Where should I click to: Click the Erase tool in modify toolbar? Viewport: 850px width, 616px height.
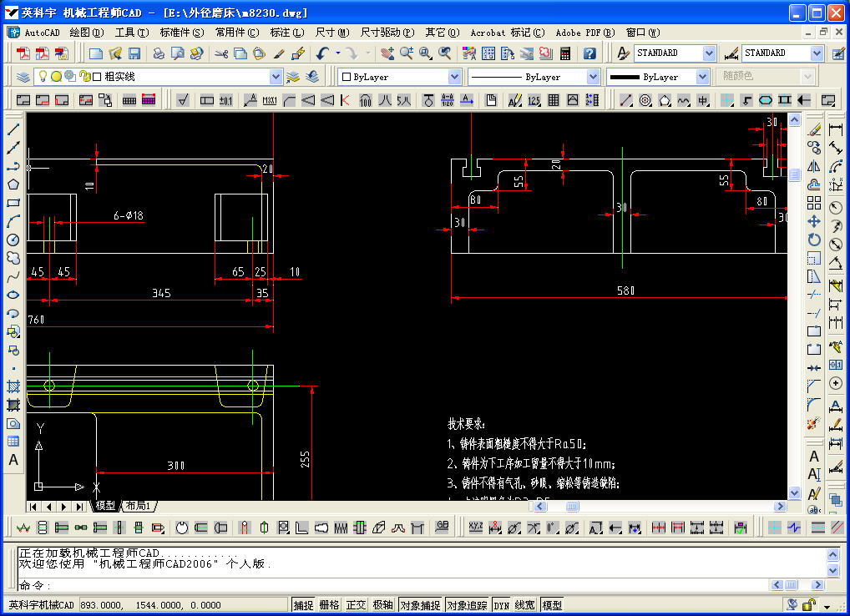click(x=814, y=129)
